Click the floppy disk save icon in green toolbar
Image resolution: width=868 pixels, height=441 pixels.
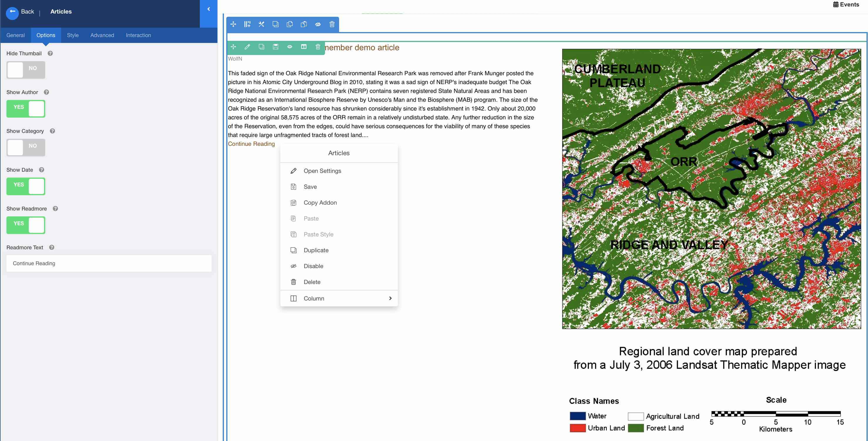pos(276,47)
